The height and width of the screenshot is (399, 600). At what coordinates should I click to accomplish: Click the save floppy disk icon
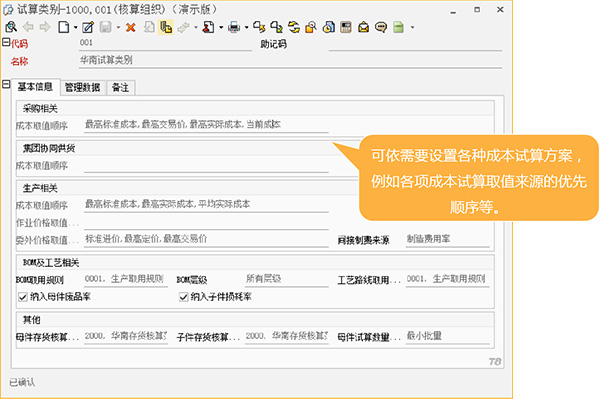[106, 27]
